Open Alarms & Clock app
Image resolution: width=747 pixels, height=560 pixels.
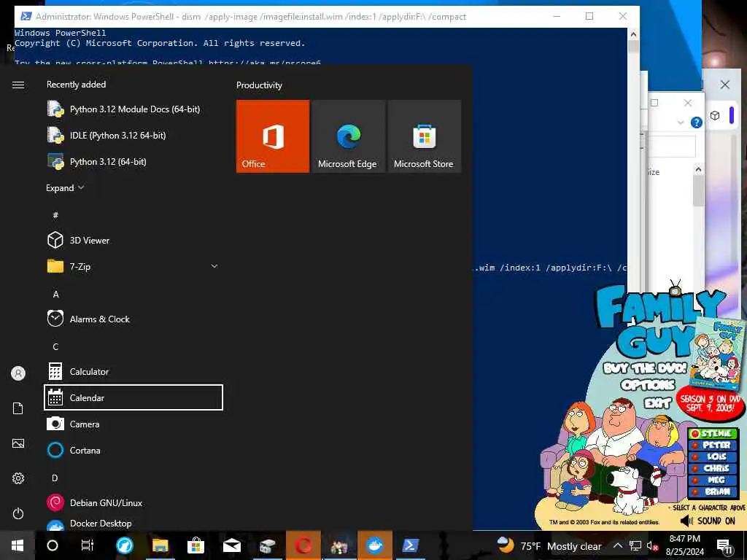[133, 319]
